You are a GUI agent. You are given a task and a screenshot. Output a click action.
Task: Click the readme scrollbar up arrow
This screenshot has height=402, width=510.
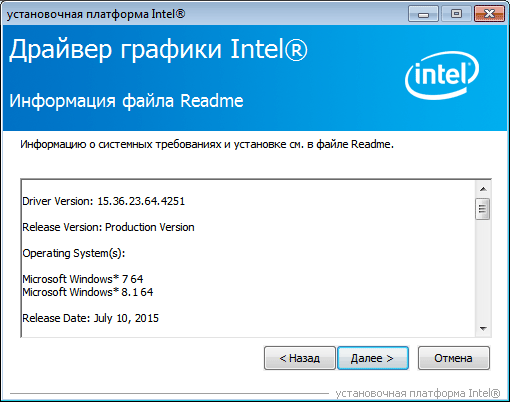click(483, 189)
